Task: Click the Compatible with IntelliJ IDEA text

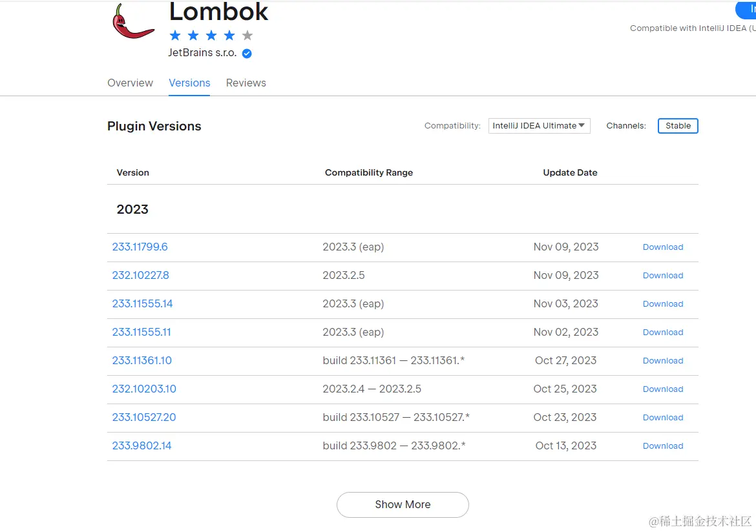Action: click(693, 28)
